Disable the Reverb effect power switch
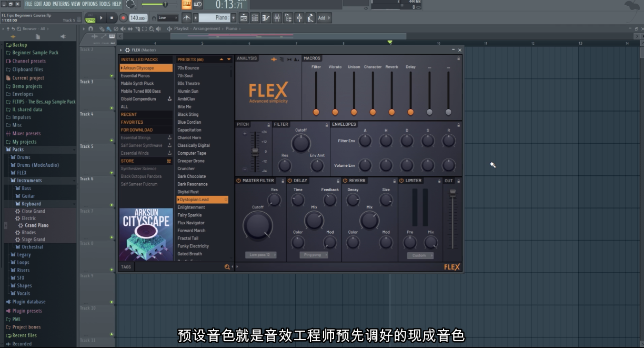644x348 pixels. pyautogui.click(x=345, y=181)
